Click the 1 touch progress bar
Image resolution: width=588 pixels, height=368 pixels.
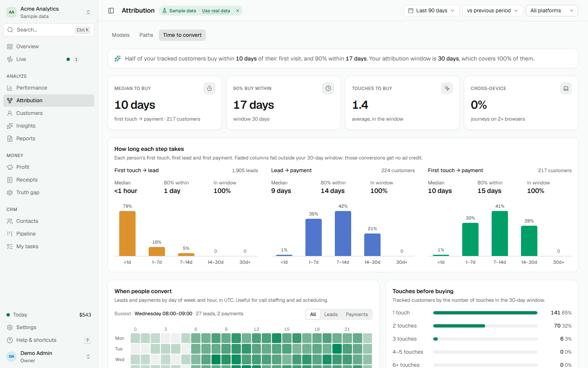coord(485,313)
